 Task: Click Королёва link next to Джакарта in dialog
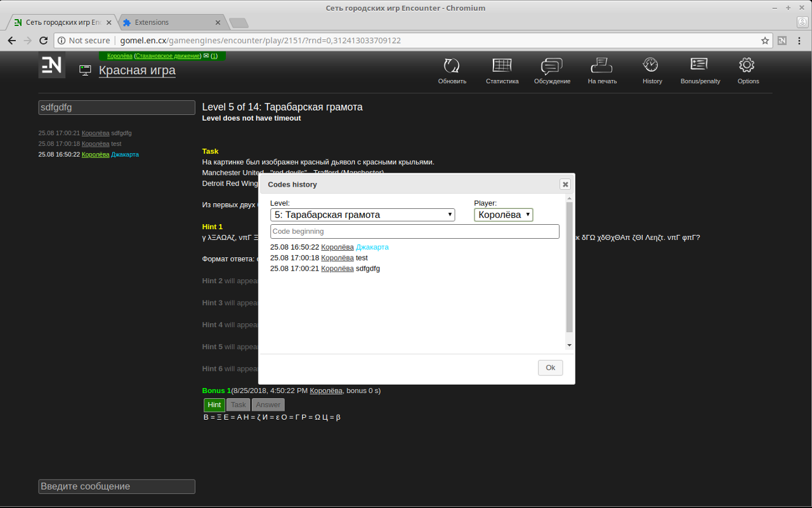(x=337, y=247)
